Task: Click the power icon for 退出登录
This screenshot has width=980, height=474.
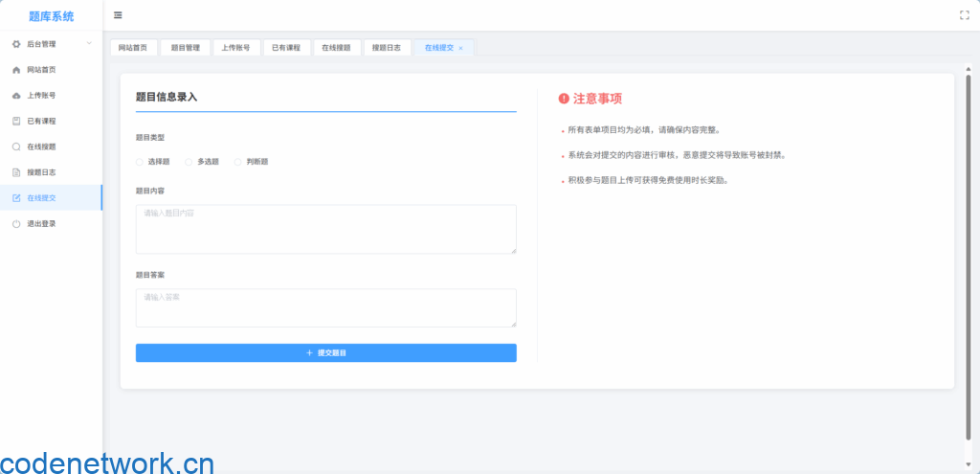Action: [x=16, y=223]
